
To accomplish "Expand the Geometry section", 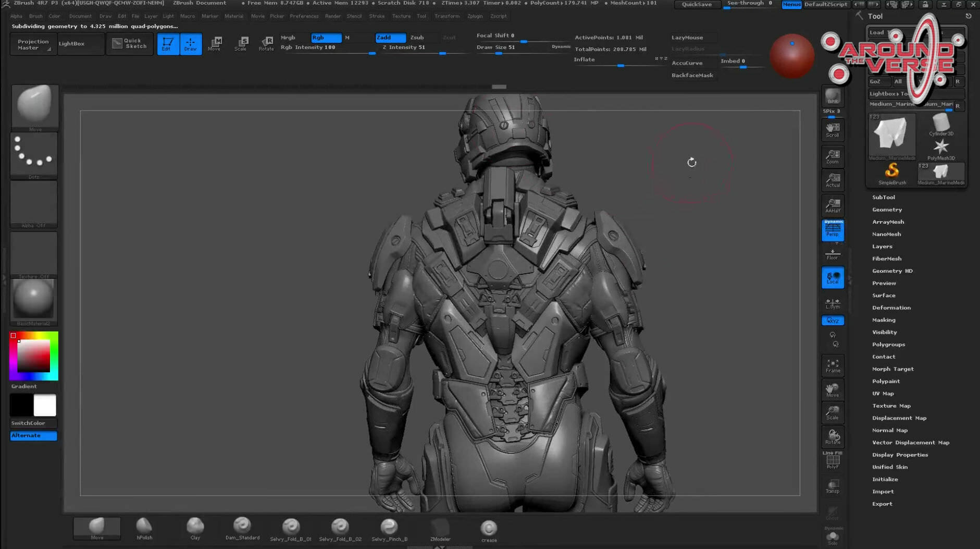I will (x=887, y=210).
